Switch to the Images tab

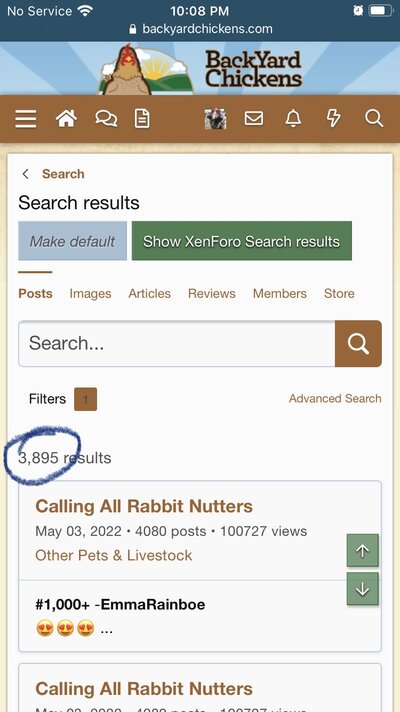tap(90, 294)
